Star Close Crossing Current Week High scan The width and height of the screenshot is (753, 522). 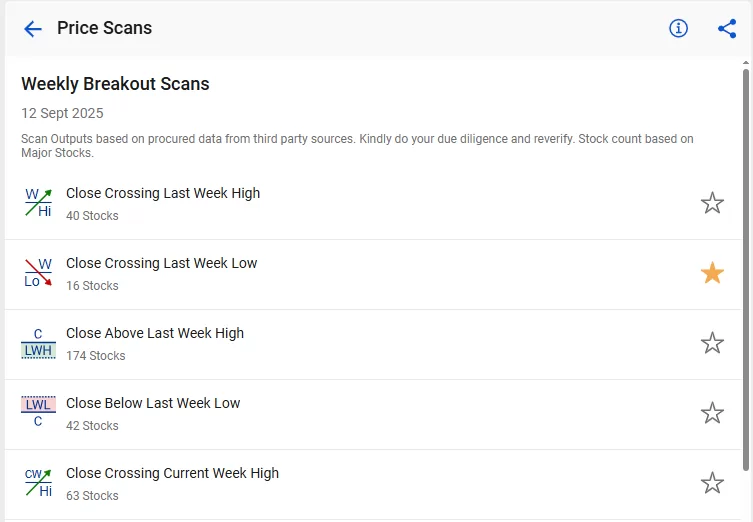(712, 483)
